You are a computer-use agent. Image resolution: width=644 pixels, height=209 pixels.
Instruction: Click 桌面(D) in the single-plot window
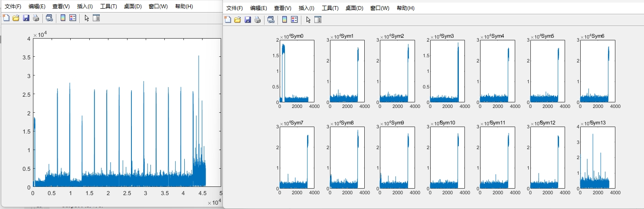[133, 7]
